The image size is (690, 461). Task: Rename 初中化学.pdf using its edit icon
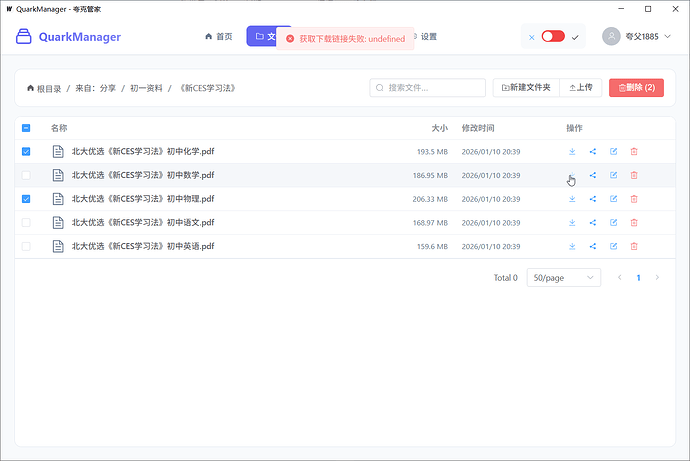point(613,151)
